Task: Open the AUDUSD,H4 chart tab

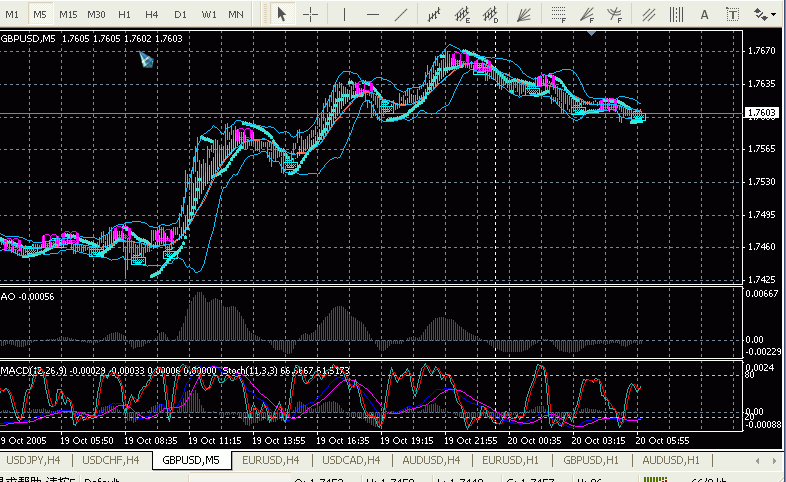Action: (432, 460)
